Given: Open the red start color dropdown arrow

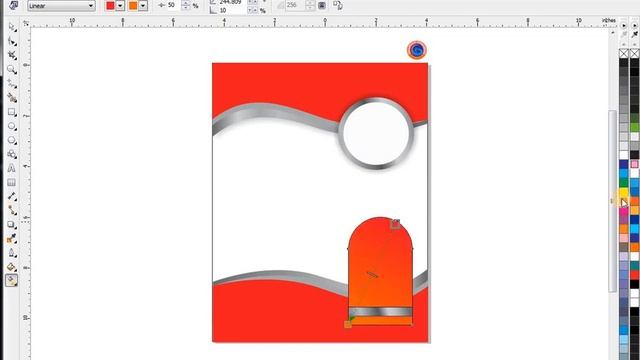Looking at the screenshot, I should coord(120,6).
